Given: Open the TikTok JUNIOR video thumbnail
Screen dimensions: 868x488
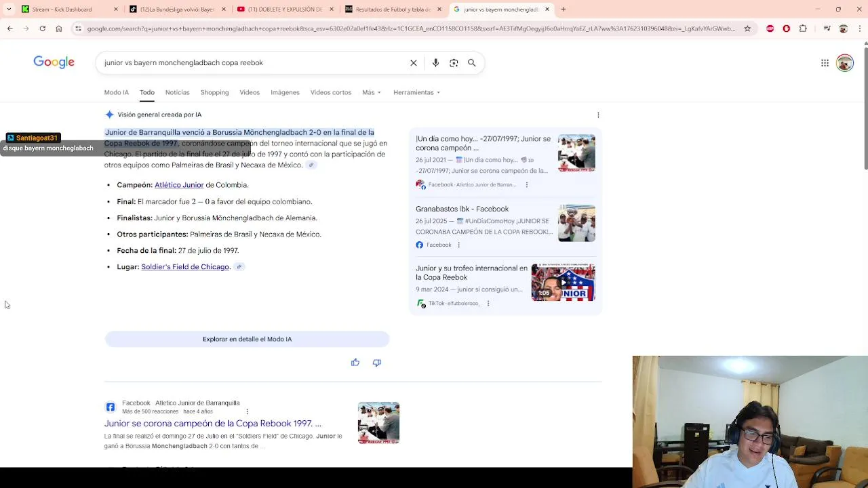Looking at the screenshot, I should click(563, 282).
